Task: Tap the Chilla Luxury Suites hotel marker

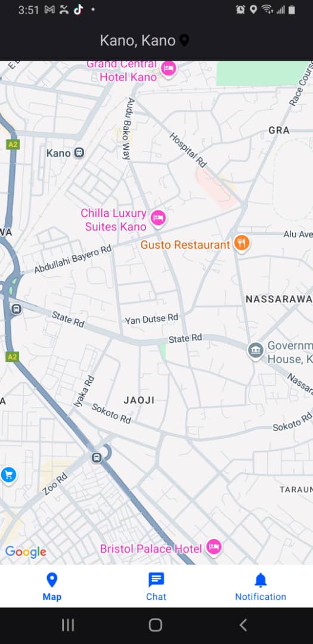Action: (x=158, y=218)
